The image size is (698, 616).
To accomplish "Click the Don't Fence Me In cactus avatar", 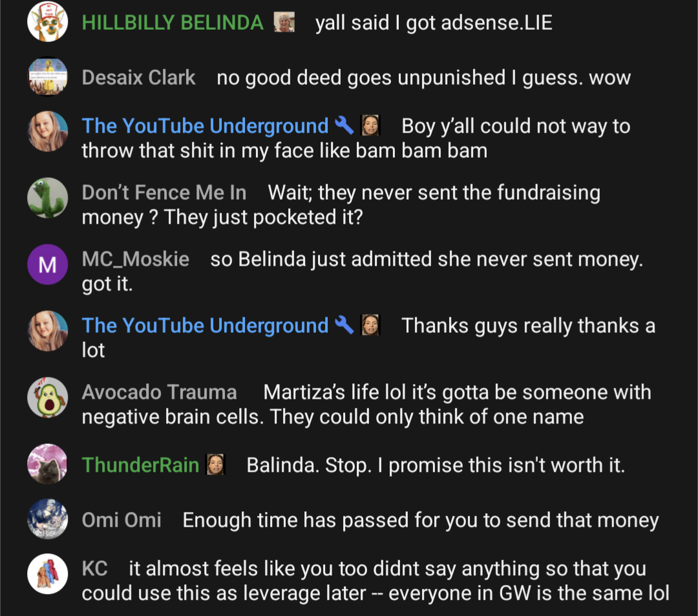I will point(48,198).
